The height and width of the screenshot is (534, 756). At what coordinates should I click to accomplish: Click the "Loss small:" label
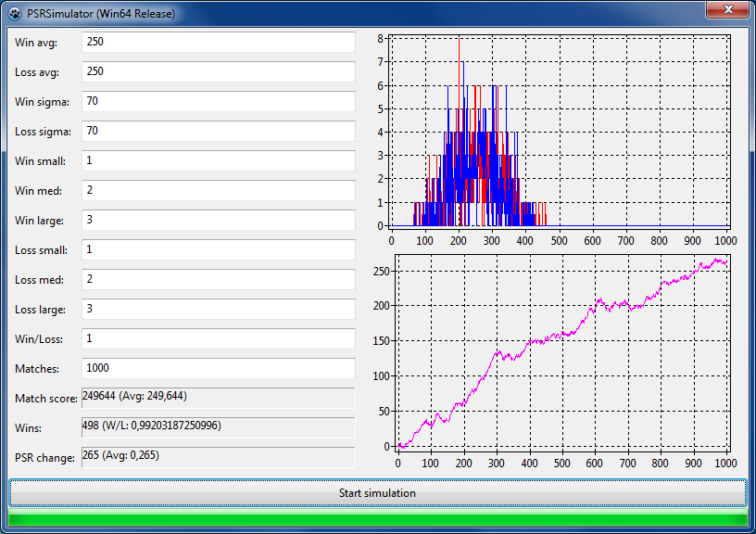[x=42, y=250]
